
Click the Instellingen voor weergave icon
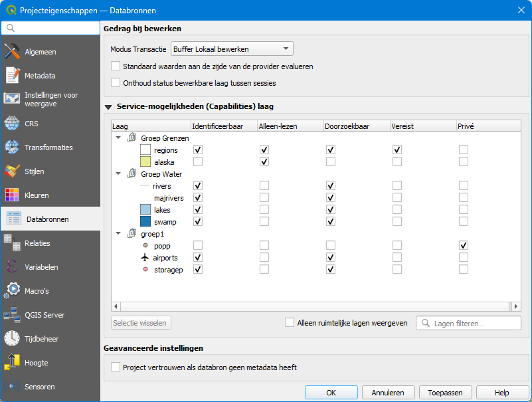[12, 99]
